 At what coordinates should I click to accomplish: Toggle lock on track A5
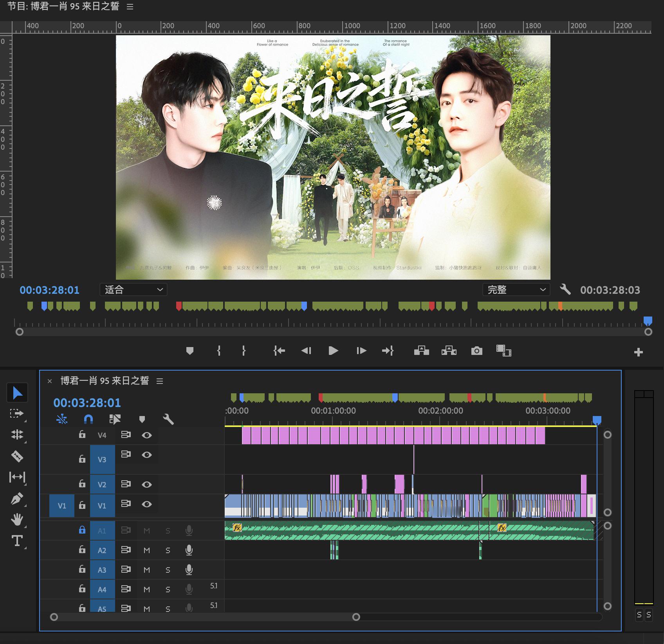click(x=82, y=608)
